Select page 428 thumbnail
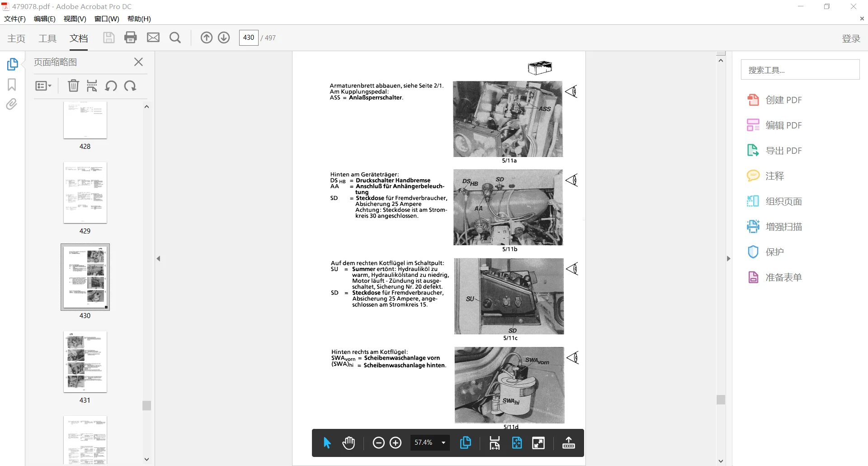 tap(85, 120)
